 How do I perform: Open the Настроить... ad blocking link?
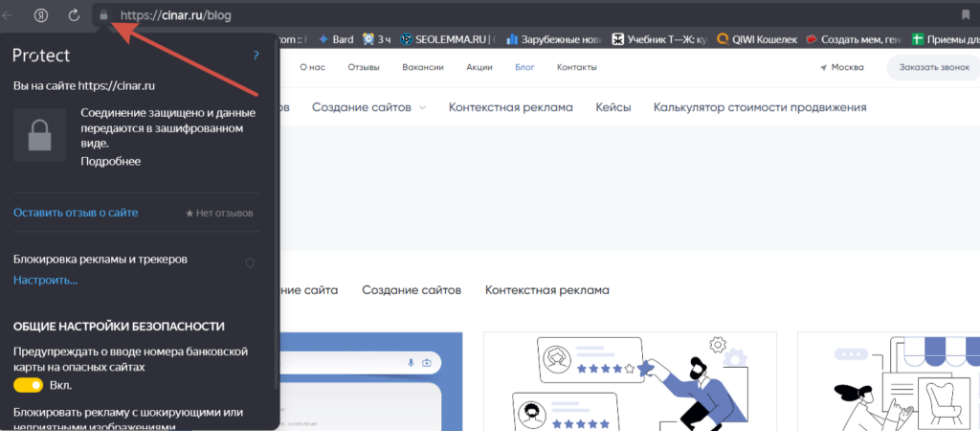click(45, 280)
